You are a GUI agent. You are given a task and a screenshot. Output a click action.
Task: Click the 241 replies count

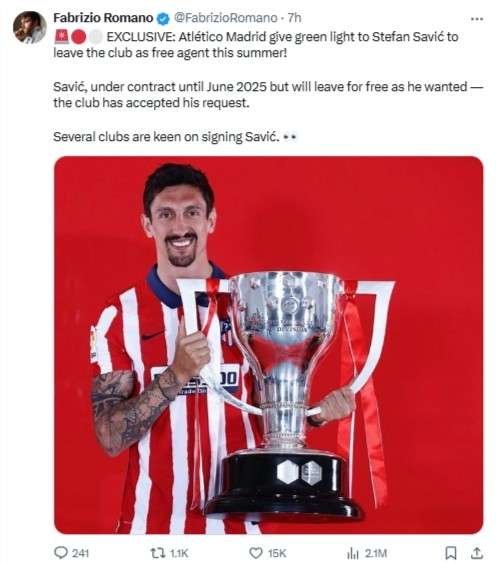80,553
